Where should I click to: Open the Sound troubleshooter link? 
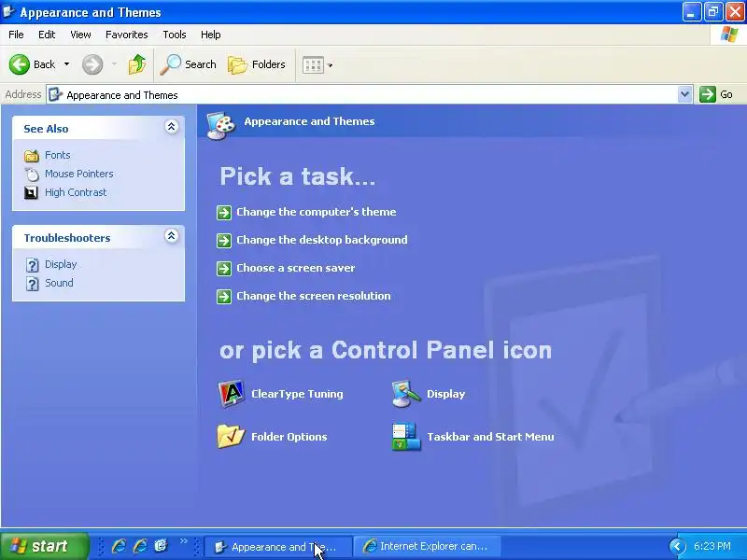click(59, 283)
